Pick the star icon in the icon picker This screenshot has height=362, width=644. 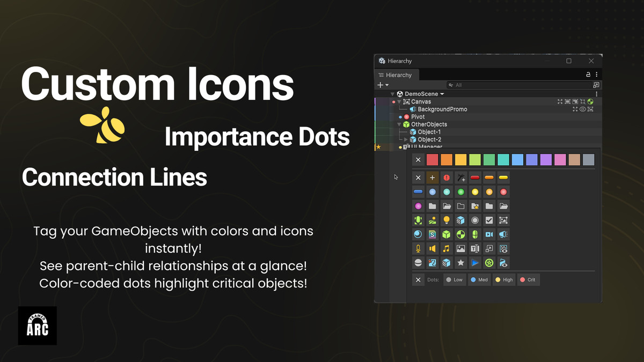click(460, 263)
